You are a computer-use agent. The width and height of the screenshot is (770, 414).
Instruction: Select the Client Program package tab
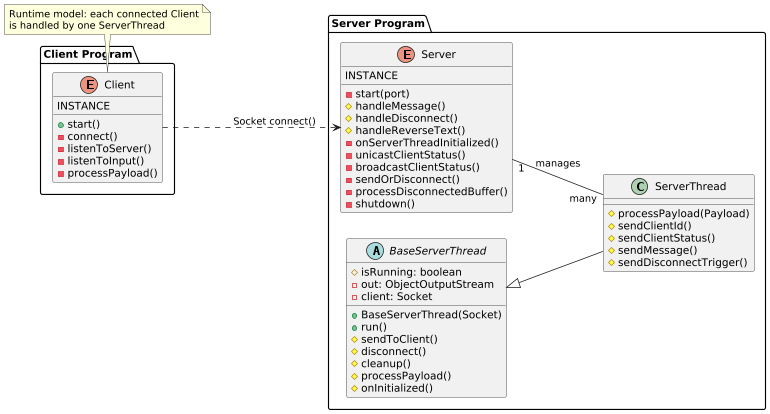point(88,54)
